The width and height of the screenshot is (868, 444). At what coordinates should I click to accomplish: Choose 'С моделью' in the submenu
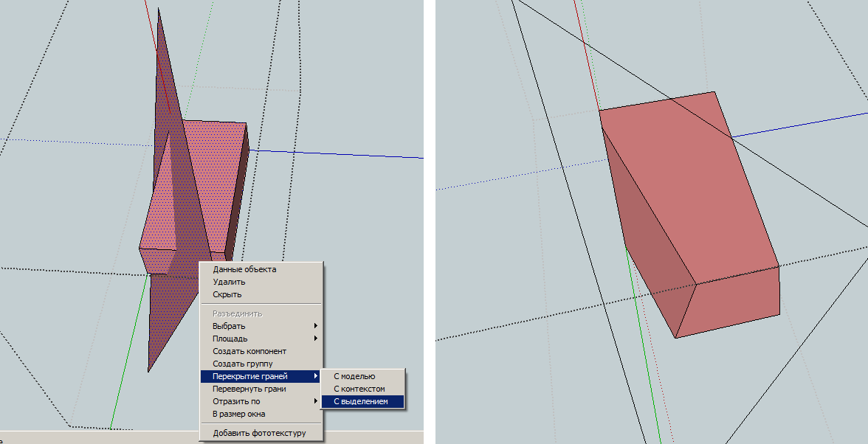pos(354,376)
